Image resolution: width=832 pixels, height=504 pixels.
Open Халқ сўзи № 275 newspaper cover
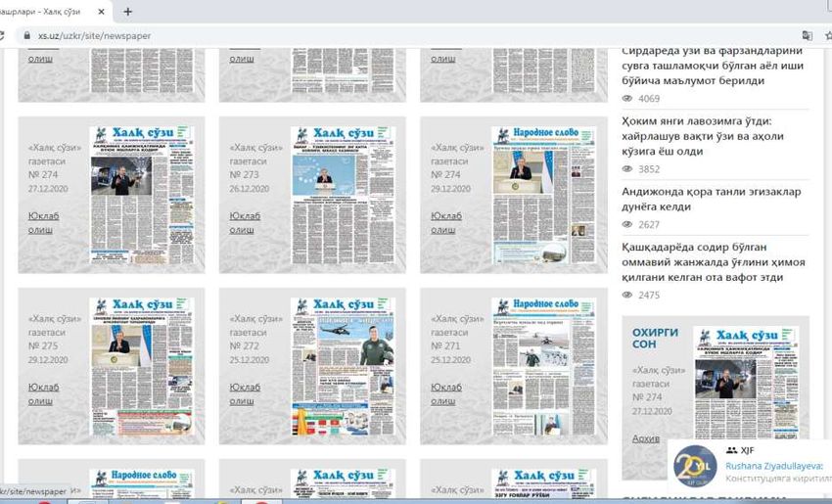[142, 367]
